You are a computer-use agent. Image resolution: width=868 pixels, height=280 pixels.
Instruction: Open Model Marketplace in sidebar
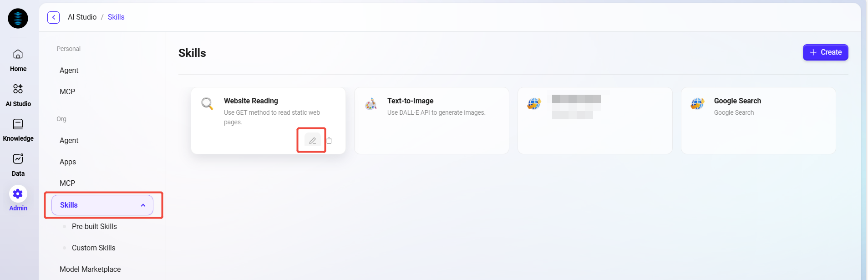click(90, 270)
